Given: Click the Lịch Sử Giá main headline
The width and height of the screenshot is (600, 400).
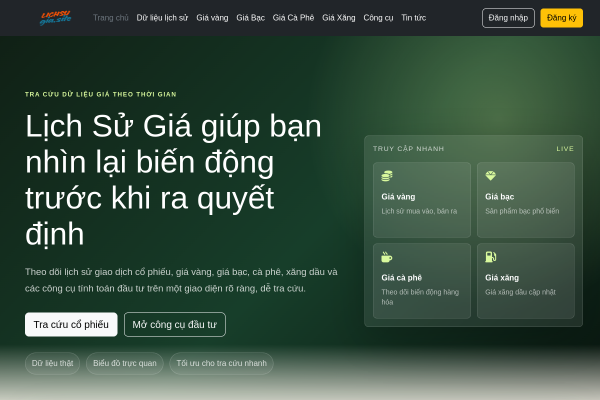Looking at the screenshot, I should pyautogui.click(x=173, y=180).
